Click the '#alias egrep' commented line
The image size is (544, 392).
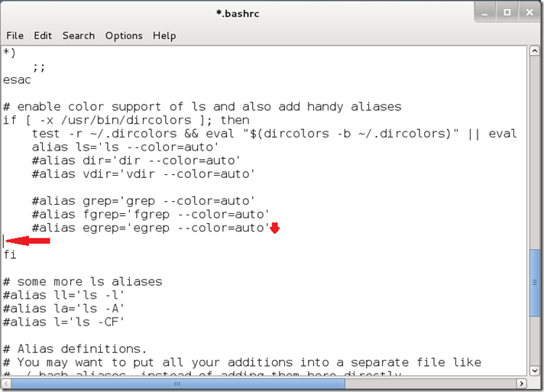151,228
